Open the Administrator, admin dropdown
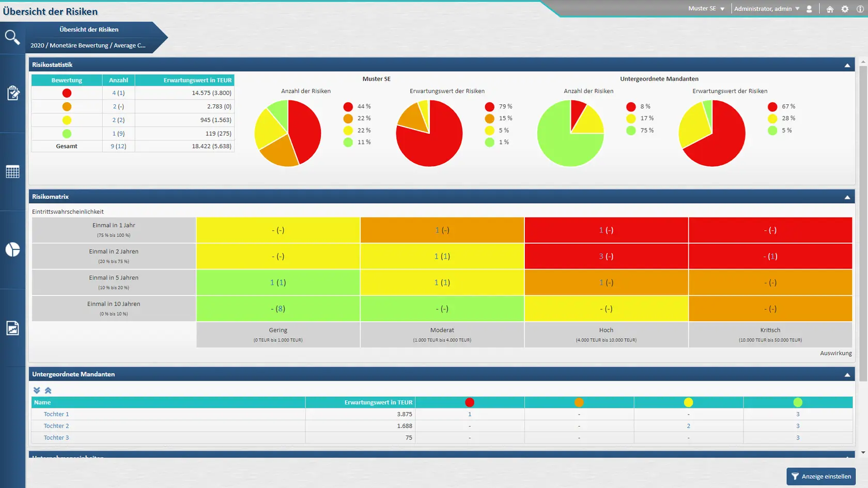 [766, 9]
